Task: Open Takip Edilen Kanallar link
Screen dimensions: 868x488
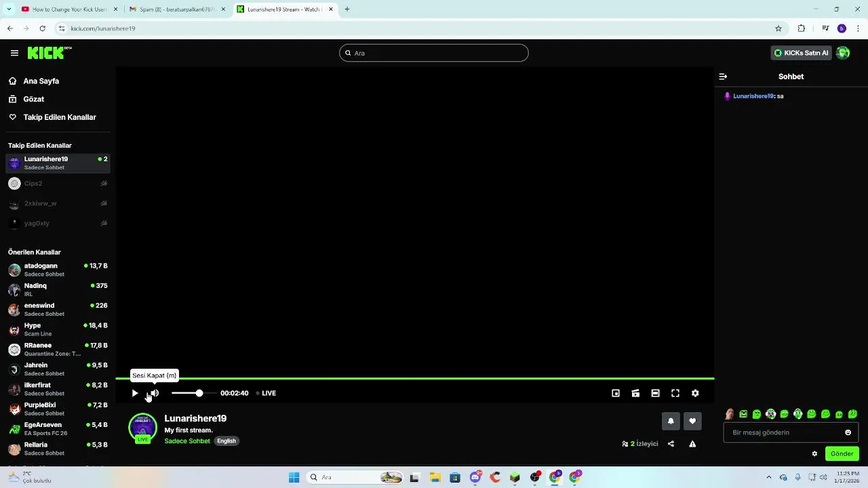Action: coord(60,117)
